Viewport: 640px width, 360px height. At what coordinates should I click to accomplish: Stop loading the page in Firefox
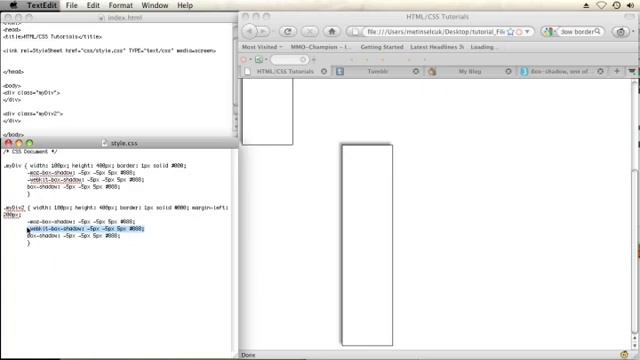pyautogui.click(x=309, y=31)
